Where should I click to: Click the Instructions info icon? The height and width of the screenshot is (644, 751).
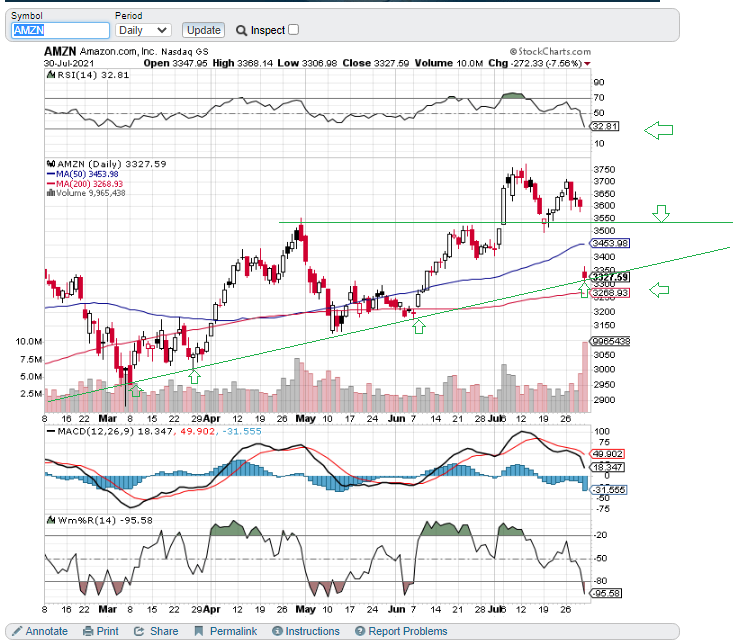point(277,631)
